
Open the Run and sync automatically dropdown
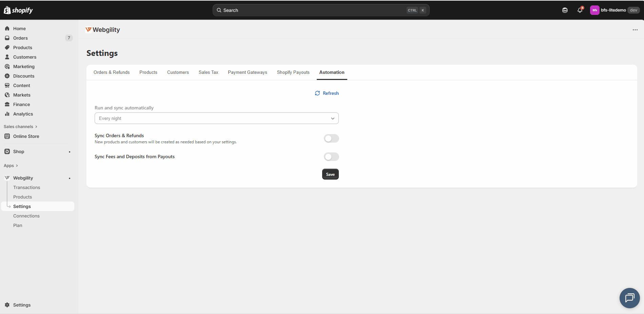coord(216,118)
